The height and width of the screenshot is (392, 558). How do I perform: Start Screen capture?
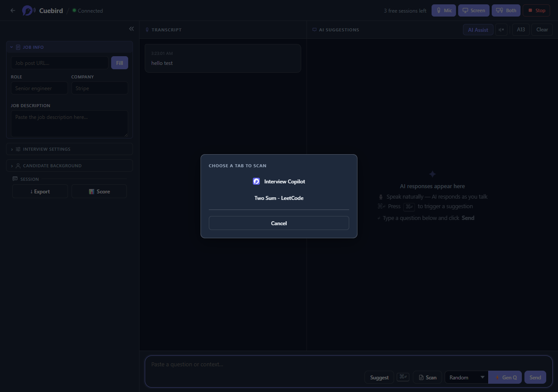(474, 10)
